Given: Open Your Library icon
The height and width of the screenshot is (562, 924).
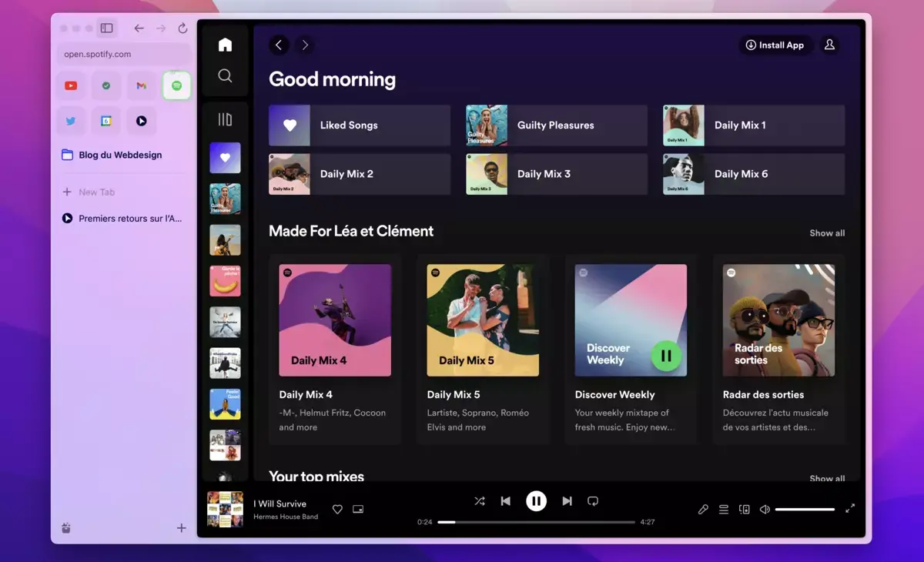Looking at the screenshot, I should (x=225, y=119).
